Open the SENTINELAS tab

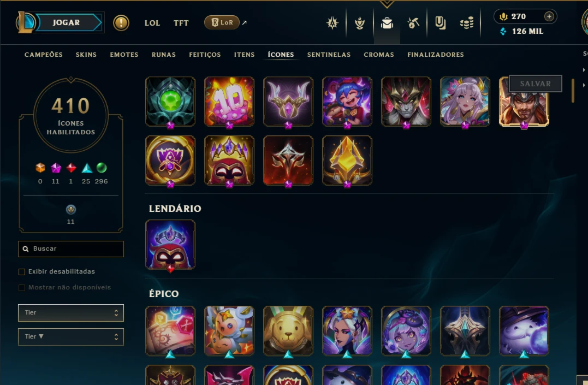[x=329, y=55]
